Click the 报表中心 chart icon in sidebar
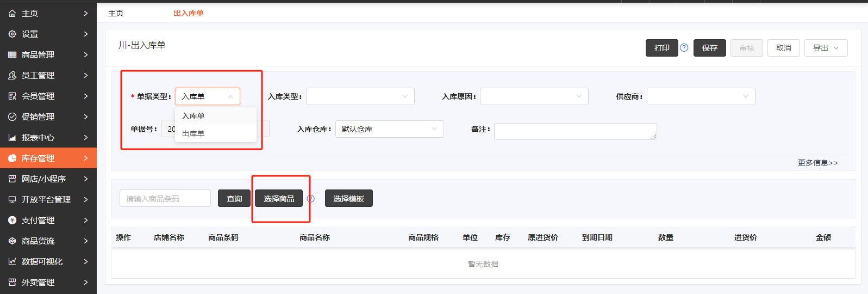Viewport: 868px width, 294px height. (12, 137)
